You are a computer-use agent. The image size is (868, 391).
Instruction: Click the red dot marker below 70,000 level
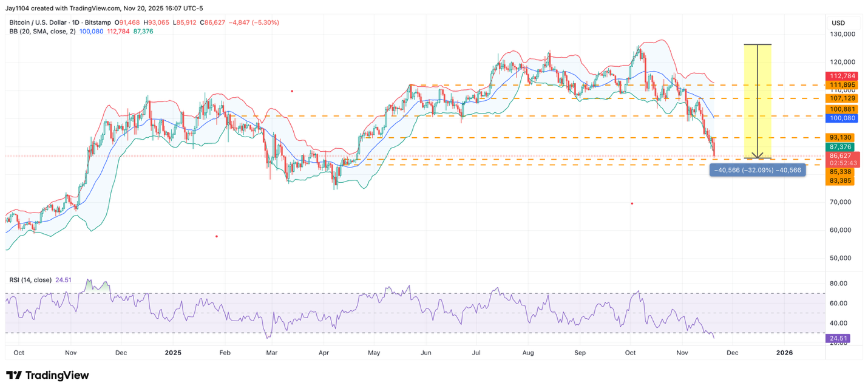pyautogui.click(x=632, y=203)
